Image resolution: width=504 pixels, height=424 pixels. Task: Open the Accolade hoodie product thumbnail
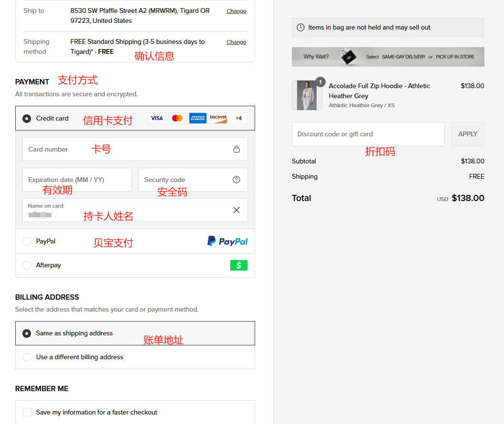(x=307, y=95)
